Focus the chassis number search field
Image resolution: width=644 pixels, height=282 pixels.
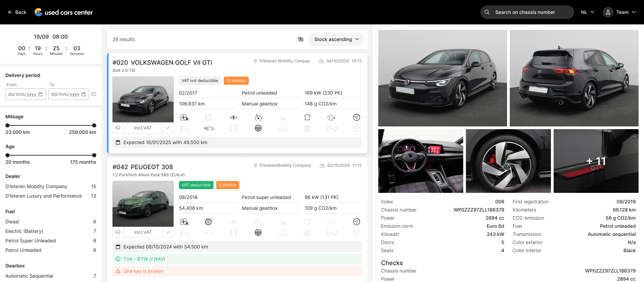527,12
